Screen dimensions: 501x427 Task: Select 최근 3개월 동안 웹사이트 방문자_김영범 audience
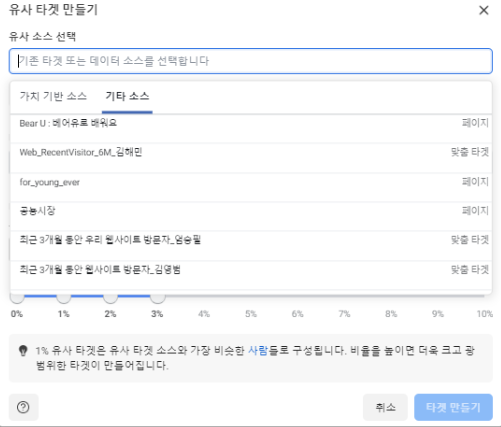pyautogui.click(x=251, y=275)
